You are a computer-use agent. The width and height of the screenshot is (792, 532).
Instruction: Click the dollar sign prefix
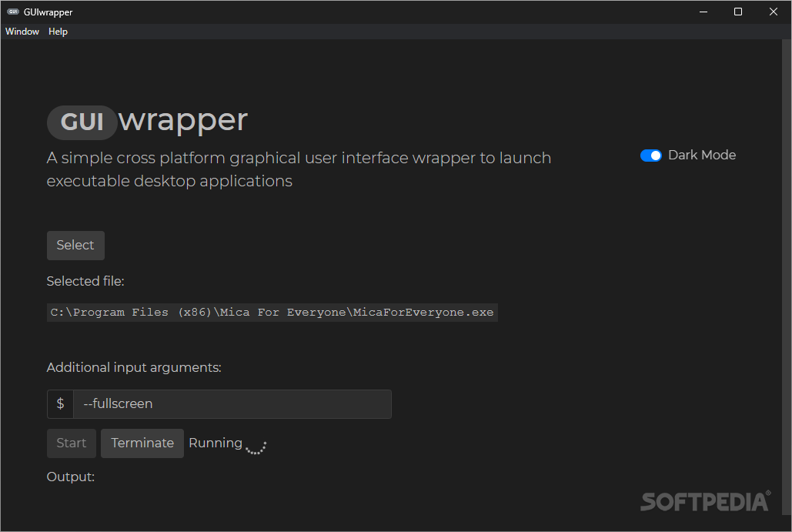click(60, 403)
